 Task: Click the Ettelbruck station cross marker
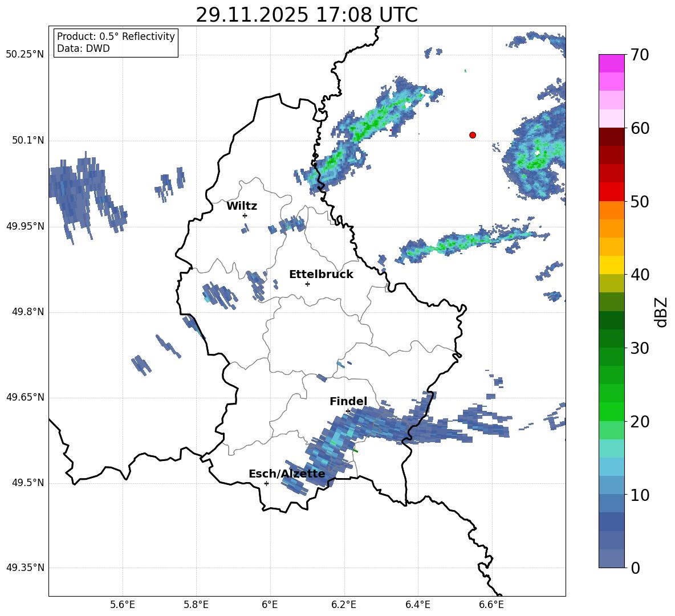[x=307, y=284]
